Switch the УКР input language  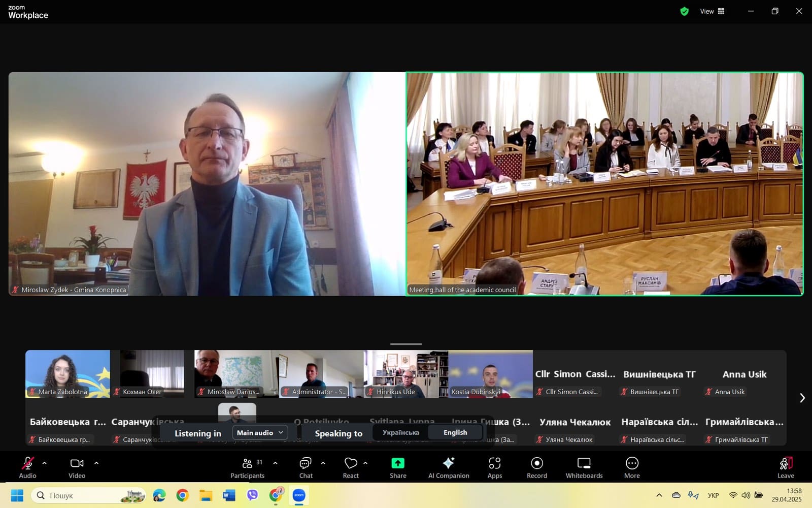point(713,495)
